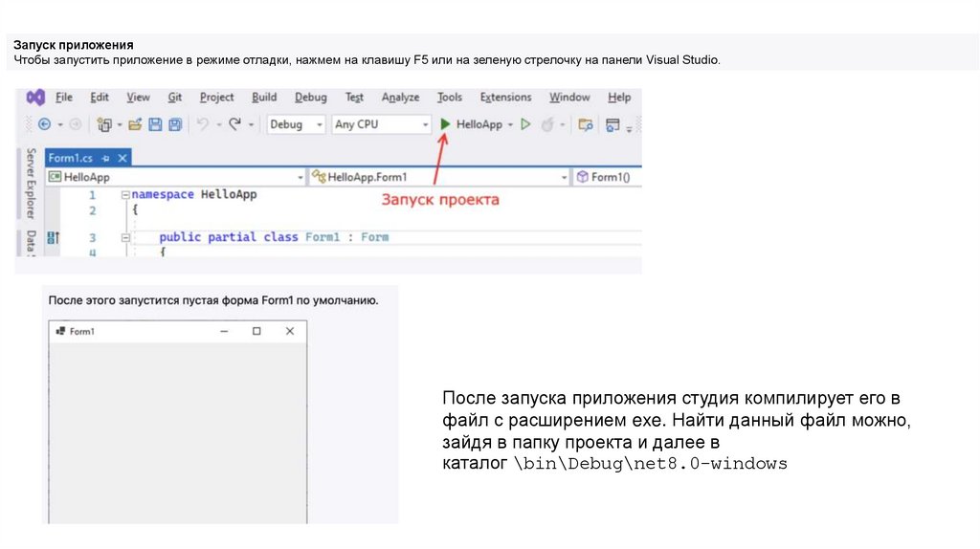Start Without Debugging outline arrow icon
The width and height of the screenshot is (980, 549).
point(525,124)
